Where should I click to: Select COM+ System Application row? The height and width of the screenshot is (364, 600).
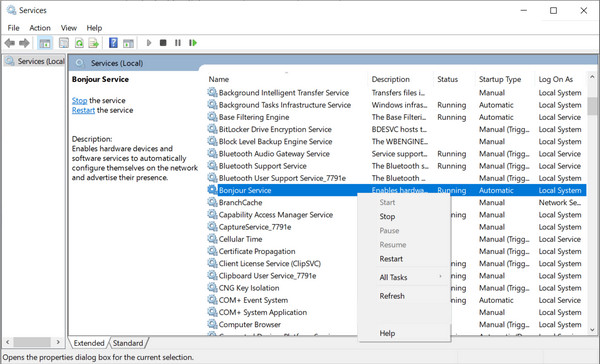click(x=396, y=312)
